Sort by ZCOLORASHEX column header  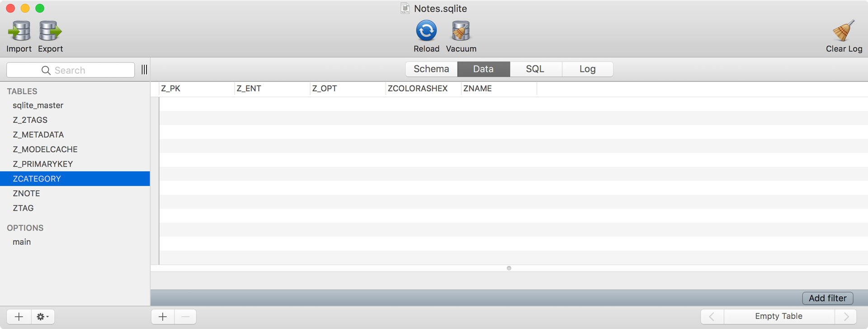pos(424,89)
